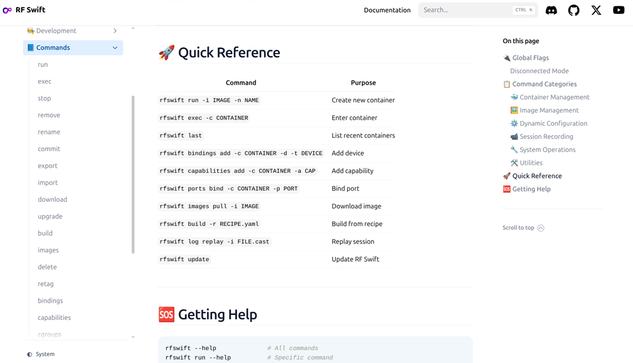633x363 pixels.
Task: Jump to Command Categories section
Action: pyautogui.click(x=540, y=84)
